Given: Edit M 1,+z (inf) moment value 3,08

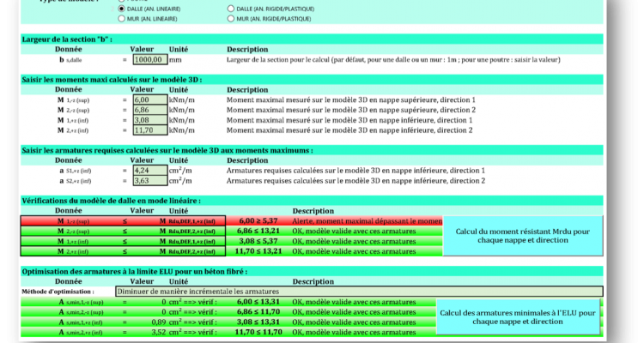Looking at the screenshot, I should [150, 120].
